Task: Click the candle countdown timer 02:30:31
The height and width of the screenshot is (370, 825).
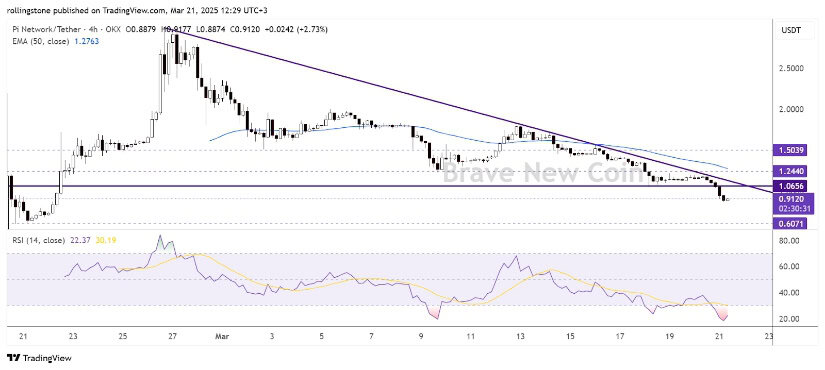Action: (x=793, y=209)
